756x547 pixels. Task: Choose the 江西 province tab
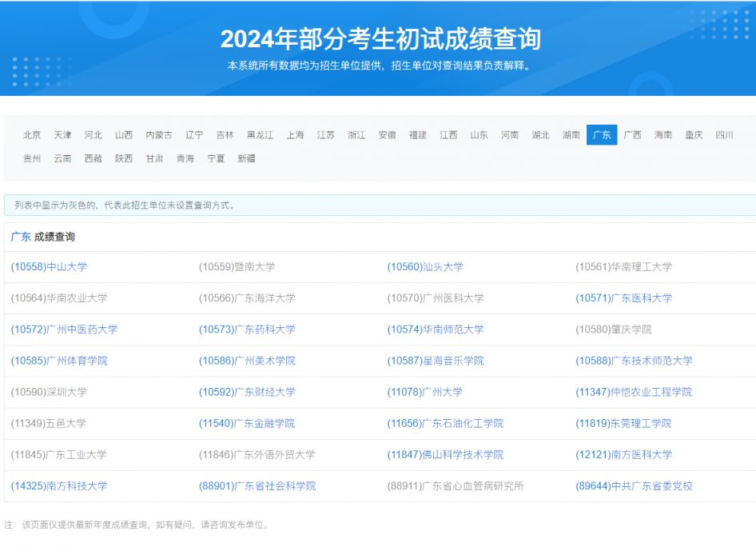(448, 135)
